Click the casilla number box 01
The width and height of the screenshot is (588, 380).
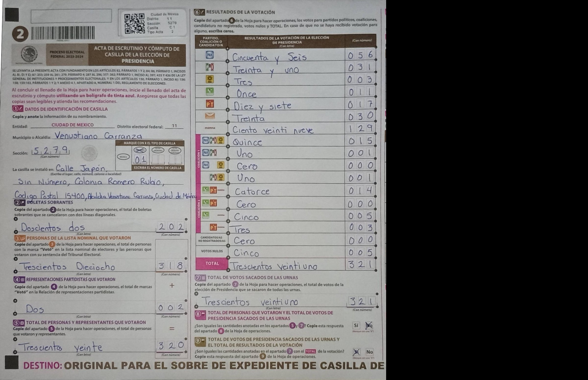point(140,160)
